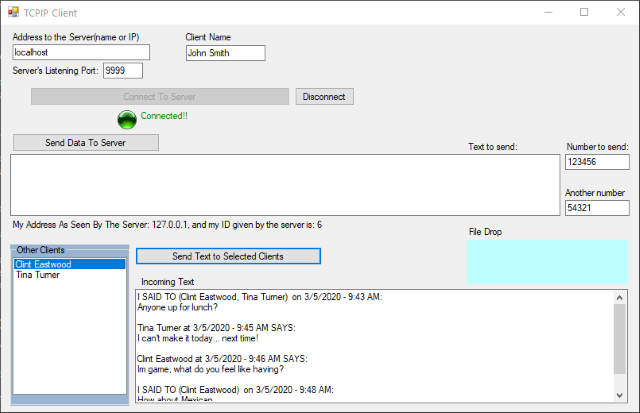640x413 pixels.
Task: Click the TCPIP Client app icon in title bar
Action: click(x=13, y=12)
